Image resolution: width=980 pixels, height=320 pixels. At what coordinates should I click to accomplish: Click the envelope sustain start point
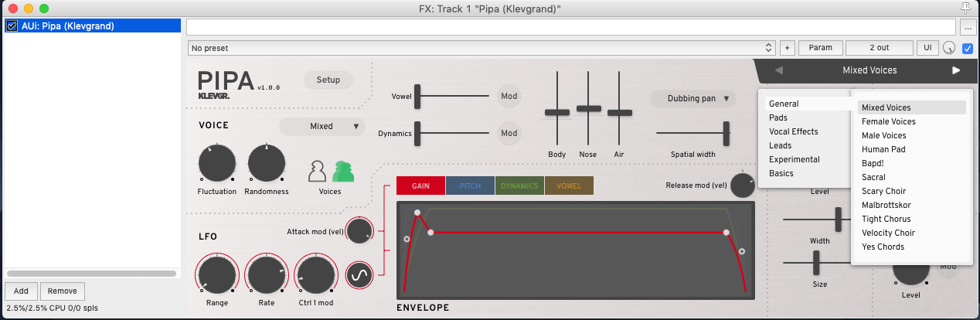coord(430,233)
